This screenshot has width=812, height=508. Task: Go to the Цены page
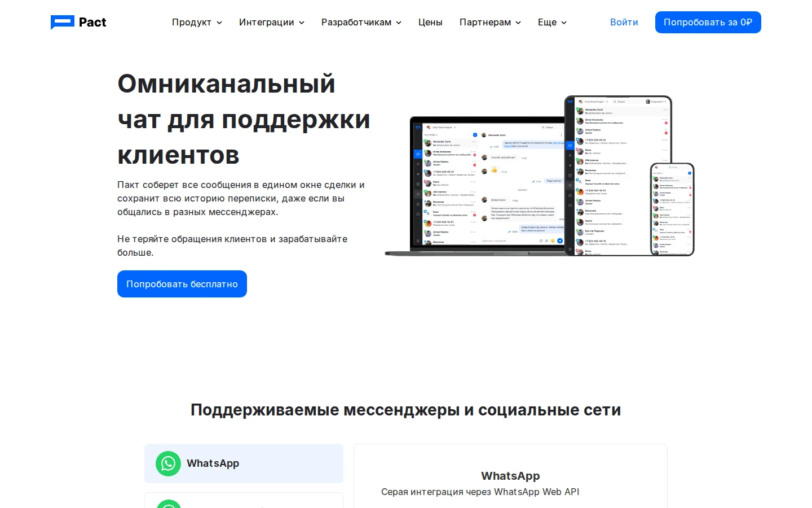(x=430, y=22)
